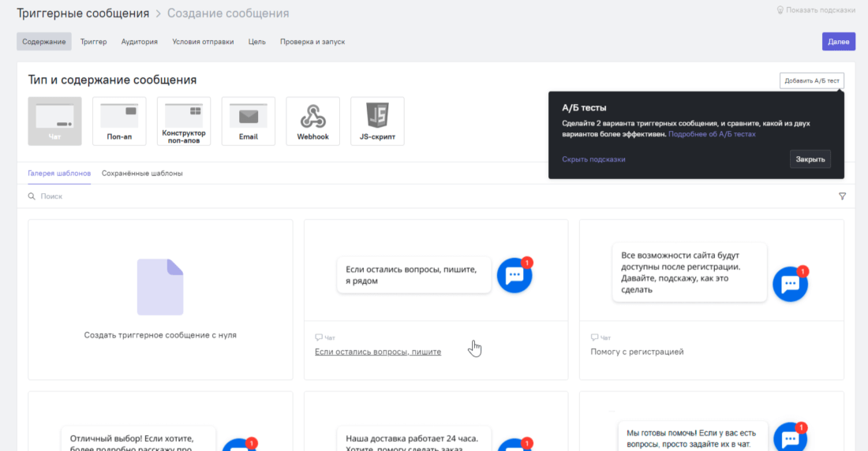Click Триггерные сообщения breadcrumb

click(83, 13)
